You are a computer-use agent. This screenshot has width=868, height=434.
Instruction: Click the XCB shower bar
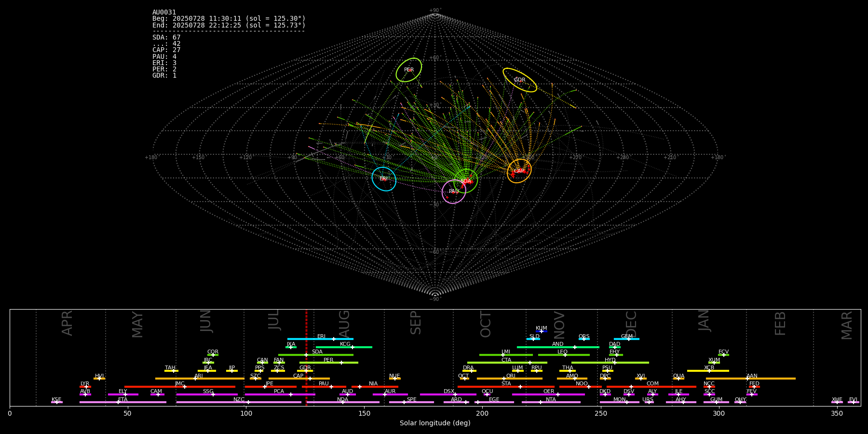(x=708, y=371)
